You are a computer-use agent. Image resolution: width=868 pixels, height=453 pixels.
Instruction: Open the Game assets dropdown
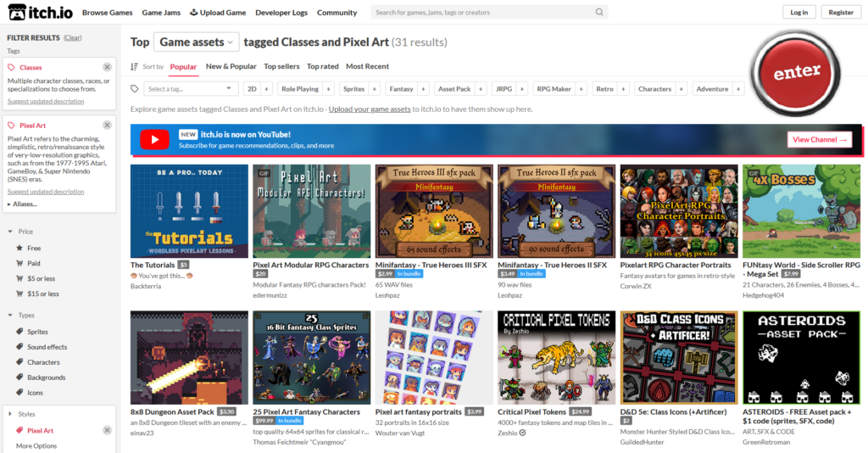196,42
